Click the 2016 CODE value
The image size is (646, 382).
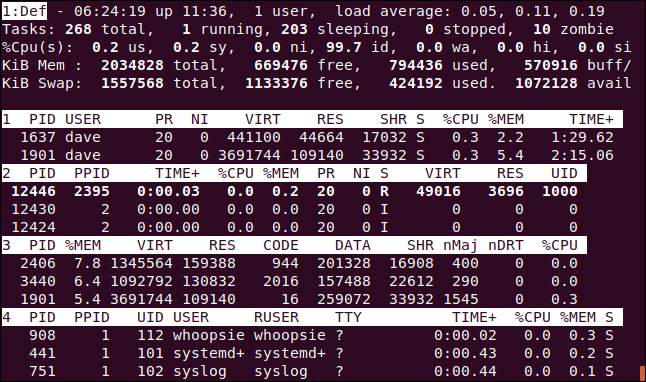point(281,281)
